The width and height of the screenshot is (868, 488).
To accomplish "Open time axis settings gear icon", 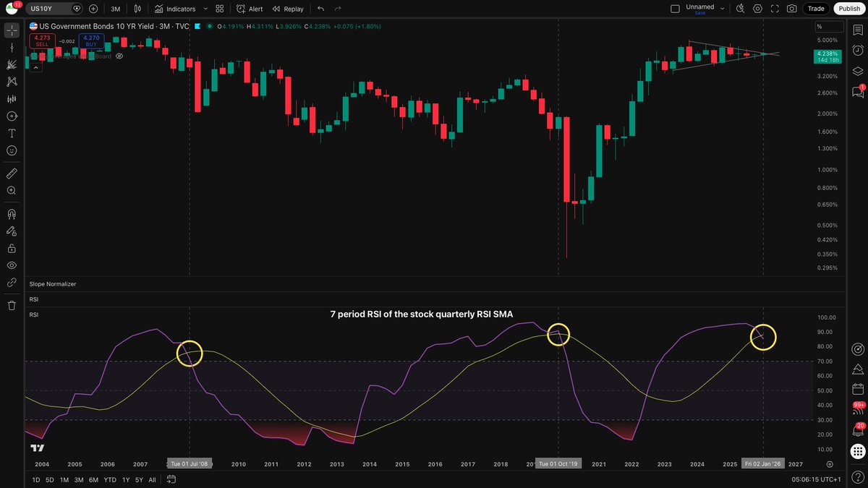I will 830,464.
